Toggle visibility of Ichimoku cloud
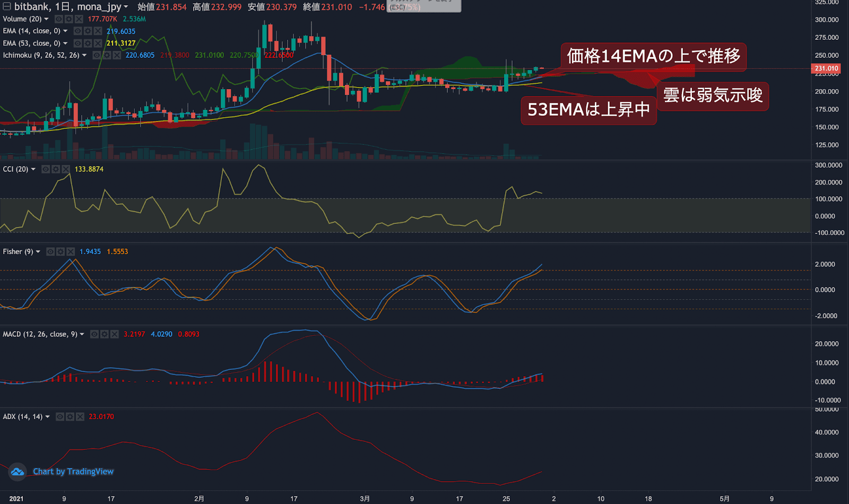 tap(97, 55)
